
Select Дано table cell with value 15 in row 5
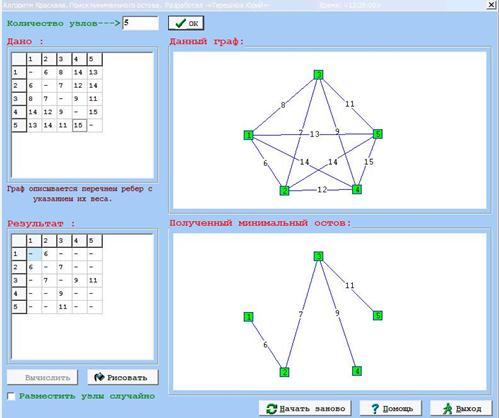79,125
